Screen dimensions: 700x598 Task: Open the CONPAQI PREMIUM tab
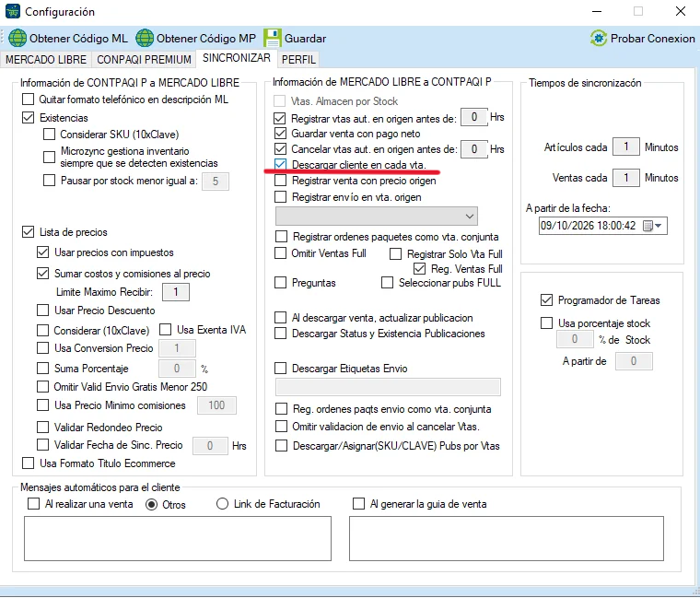(144, 59)
